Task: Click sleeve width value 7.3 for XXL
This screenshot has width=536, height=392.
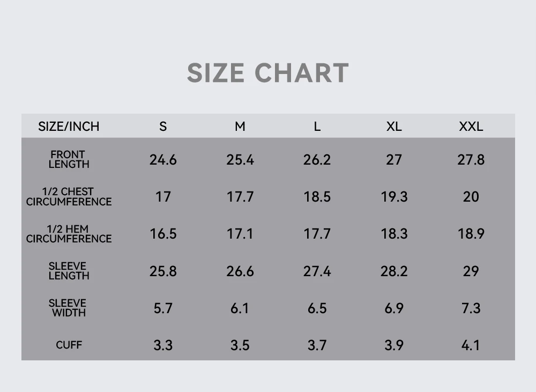Action: coord(471,308)
